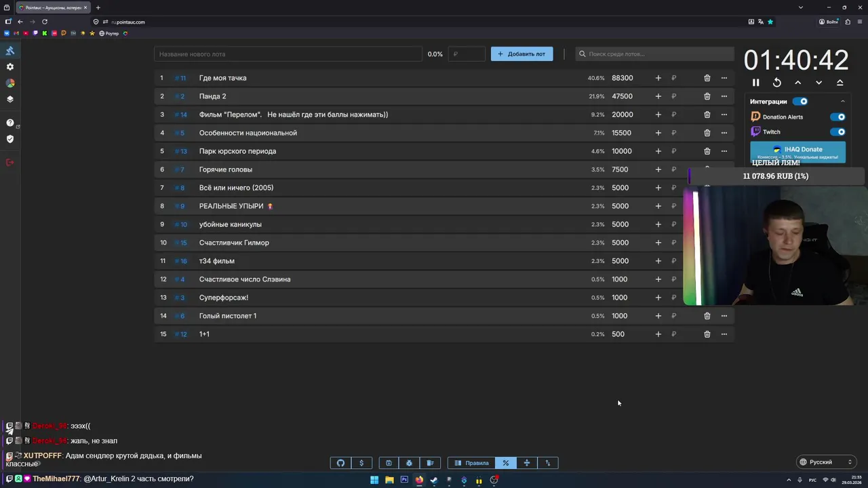Open more options for Панда 2
This screenshot has height=488, width=868.
(724, 96)
